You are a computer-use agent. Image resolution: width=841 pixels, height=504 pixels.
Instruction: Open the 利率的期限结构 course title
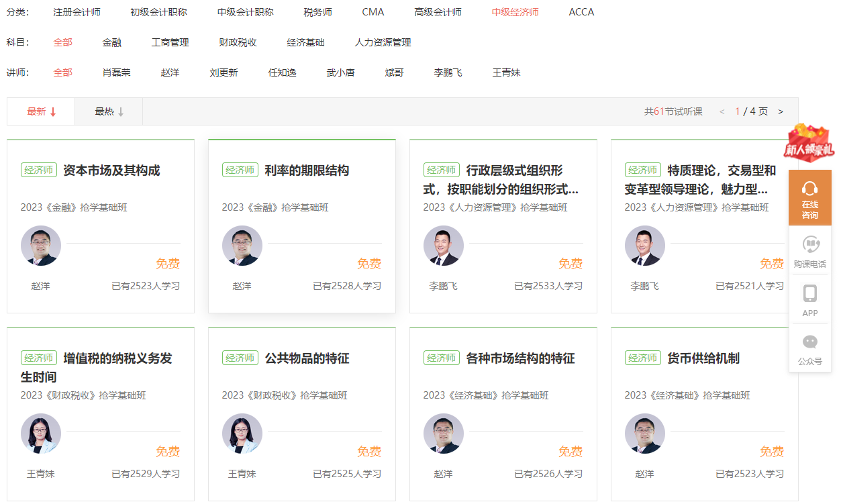pyautogui.click(x=307, y=170)
